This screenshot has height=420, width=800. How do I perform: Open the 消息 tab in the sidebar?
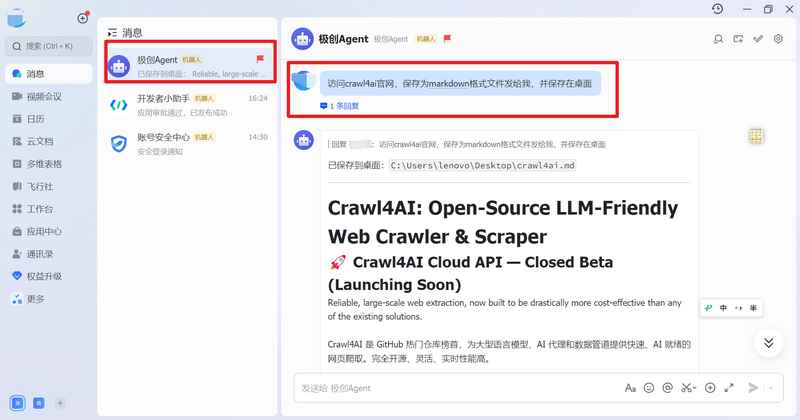point(49,74)
